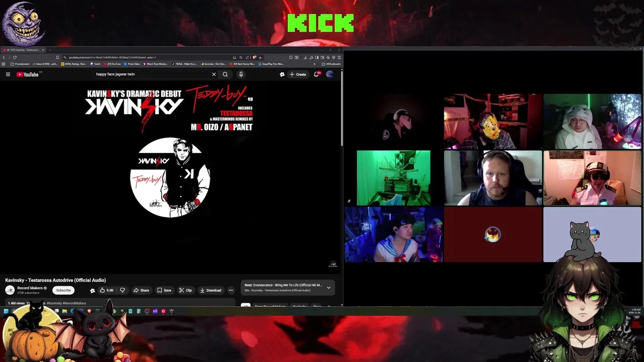Share the Kavinsky video

[x=141, y=290]
